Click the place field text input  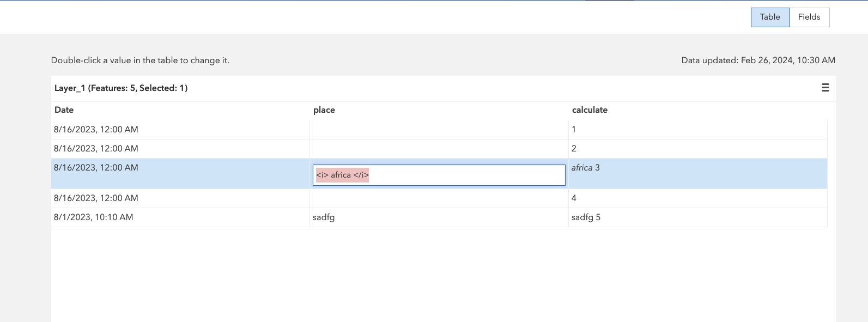439,175
